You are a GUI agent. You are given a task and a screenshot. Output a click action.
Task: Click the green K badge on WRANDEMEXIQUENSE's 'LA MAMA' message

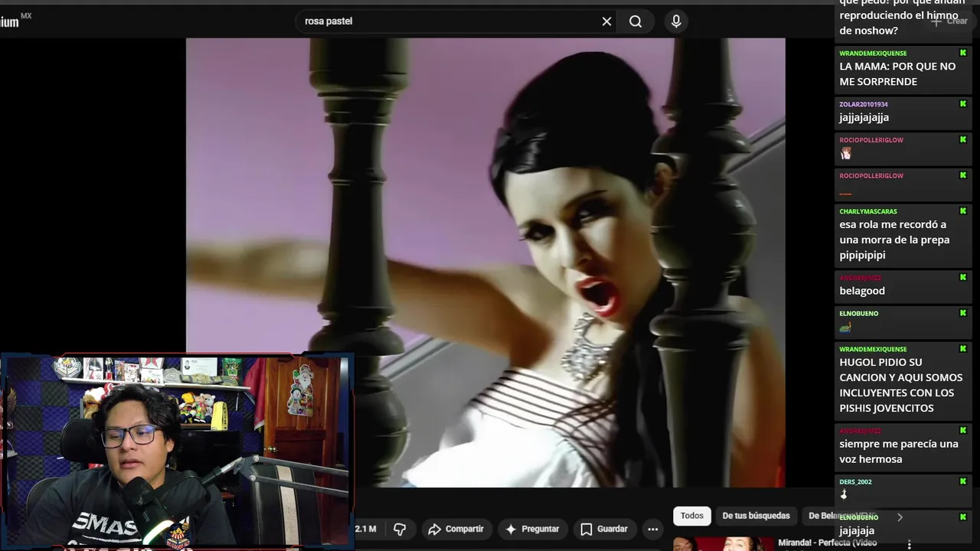tap(963, 53)
